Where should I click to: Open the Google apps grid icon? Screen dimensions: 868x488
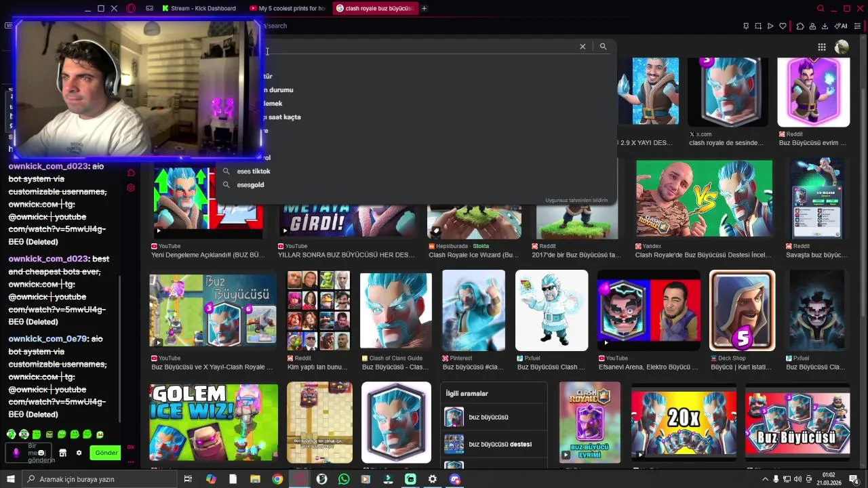(821, 47)
